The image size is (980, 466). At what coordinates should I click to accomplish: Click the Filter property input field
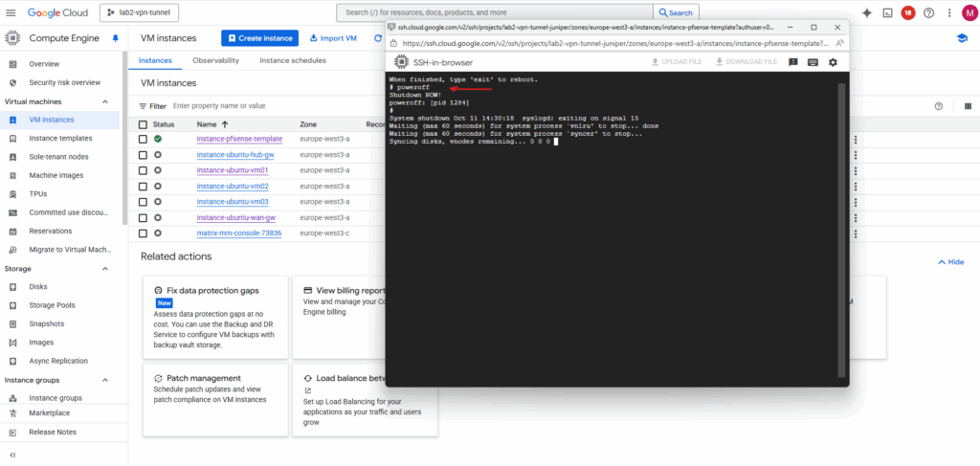coord(268,106)
